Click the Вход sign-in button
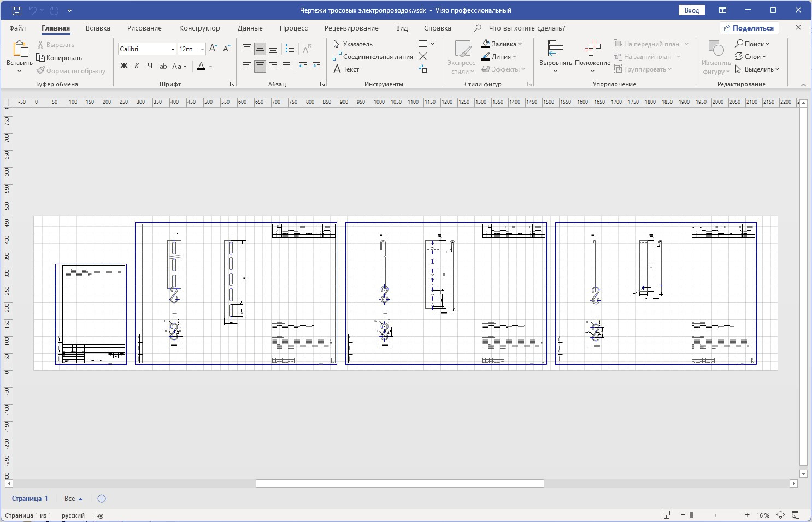Viewport: 812px width, 522px height. [x=692, y=10]
